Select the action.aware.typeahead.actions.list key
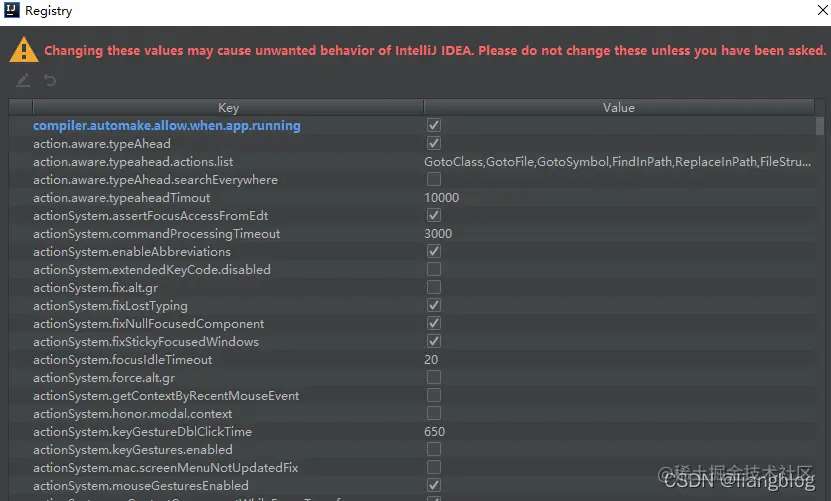 (x=133, y=162)
